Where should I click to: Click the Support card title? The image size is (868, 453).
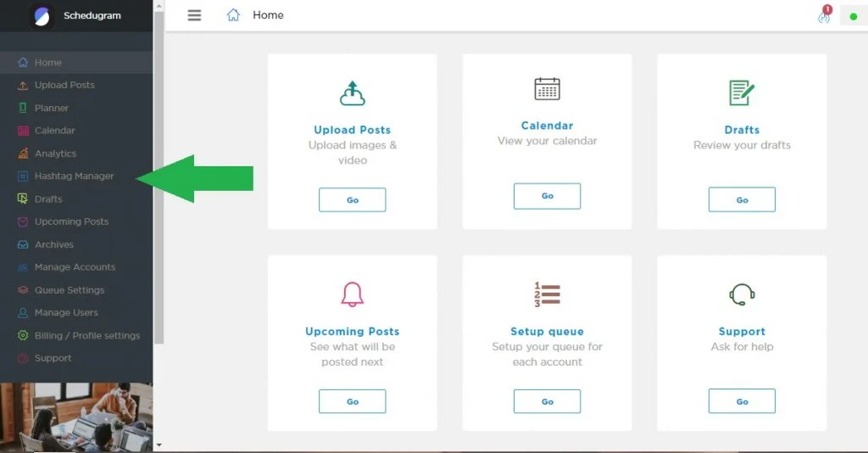[x=742, y=332]
